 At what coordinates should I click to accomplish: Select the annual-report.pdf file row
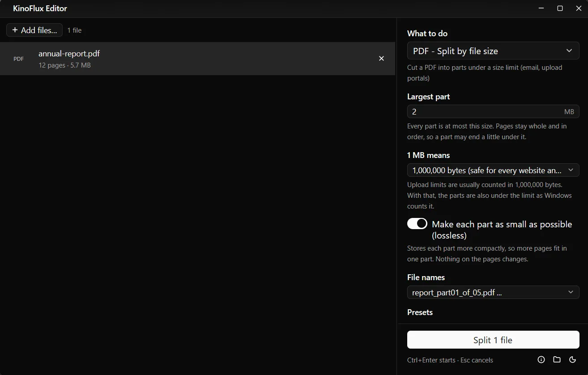(x=197, y=59)
